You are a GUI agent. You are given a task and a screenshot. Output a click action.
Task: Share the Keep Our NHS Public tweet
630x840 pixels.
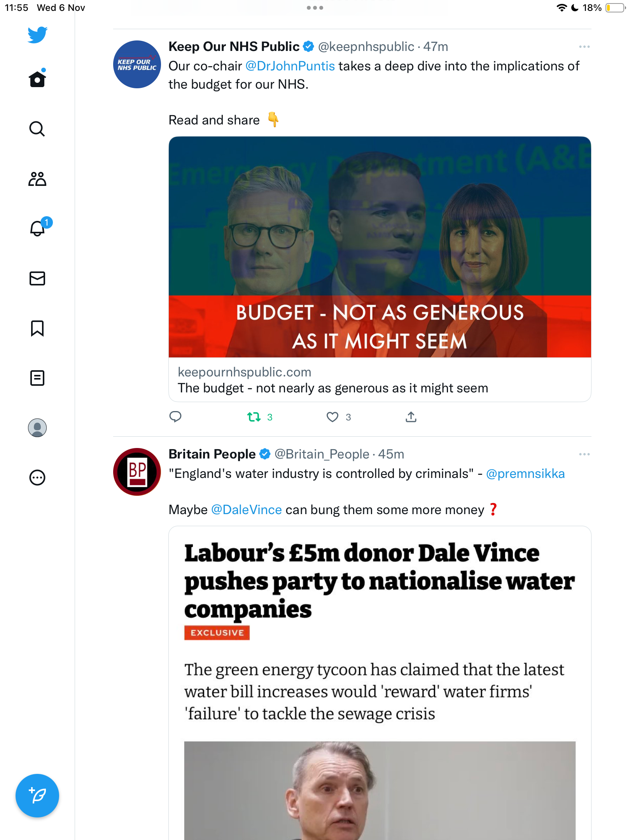[x=411, y=417]
